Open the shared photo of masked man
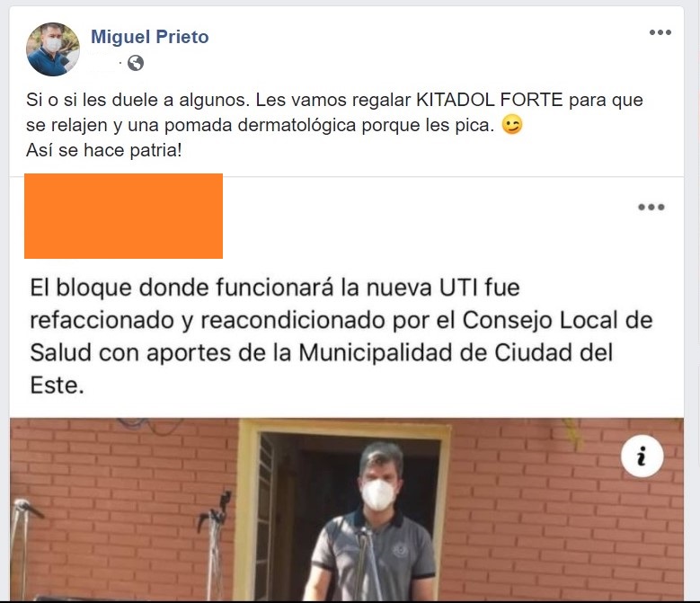The height and width of the screenshot is (603, 700). point(347,510)
